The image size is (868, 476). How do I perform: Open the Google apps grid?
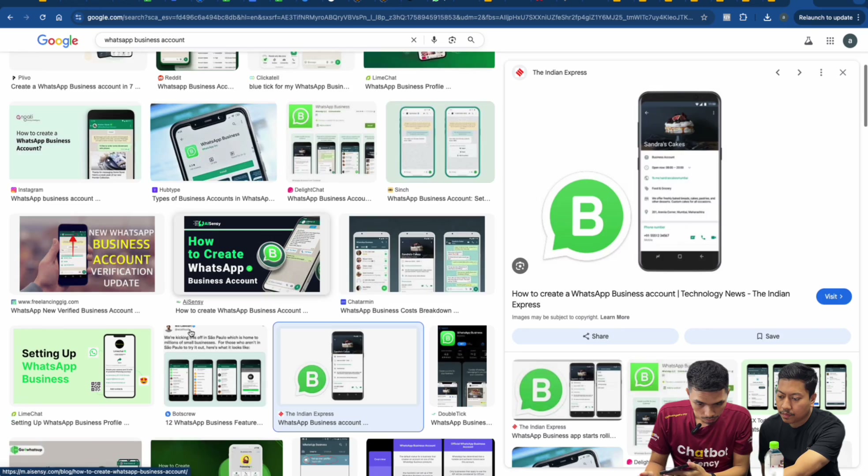tap(830, 41)
